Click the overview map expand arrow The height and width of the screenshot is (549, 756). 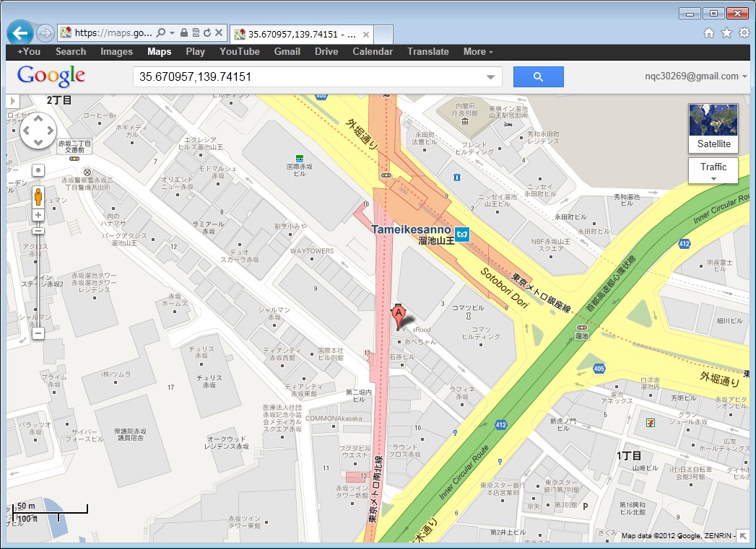(x=743, y=535)
